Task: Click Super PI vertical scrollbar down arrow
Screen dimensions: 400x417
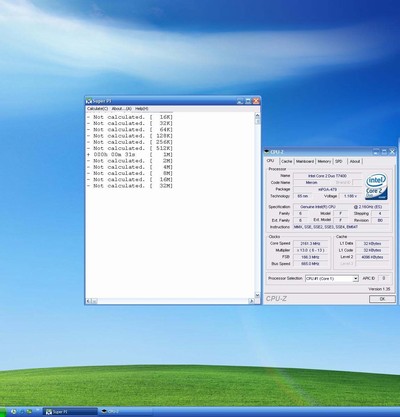Action: click(x=257, y=295)
